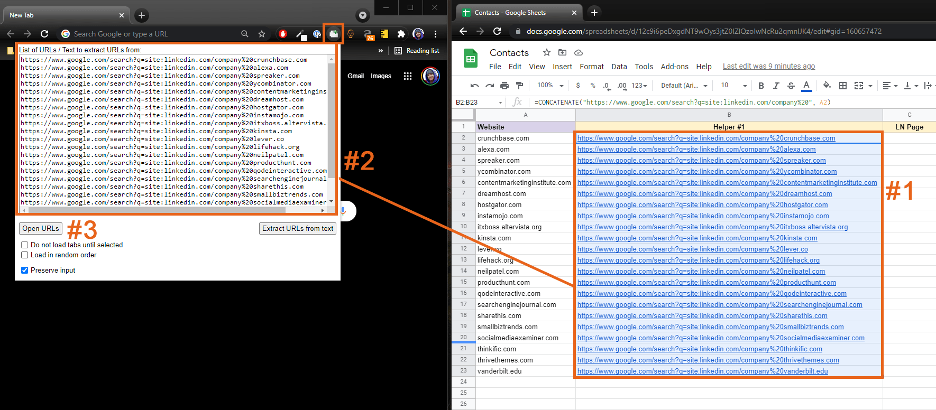Open the Insert menu in Sheets
The width and height of the screenshot is (936, 410).
click(x=562, y=66)
